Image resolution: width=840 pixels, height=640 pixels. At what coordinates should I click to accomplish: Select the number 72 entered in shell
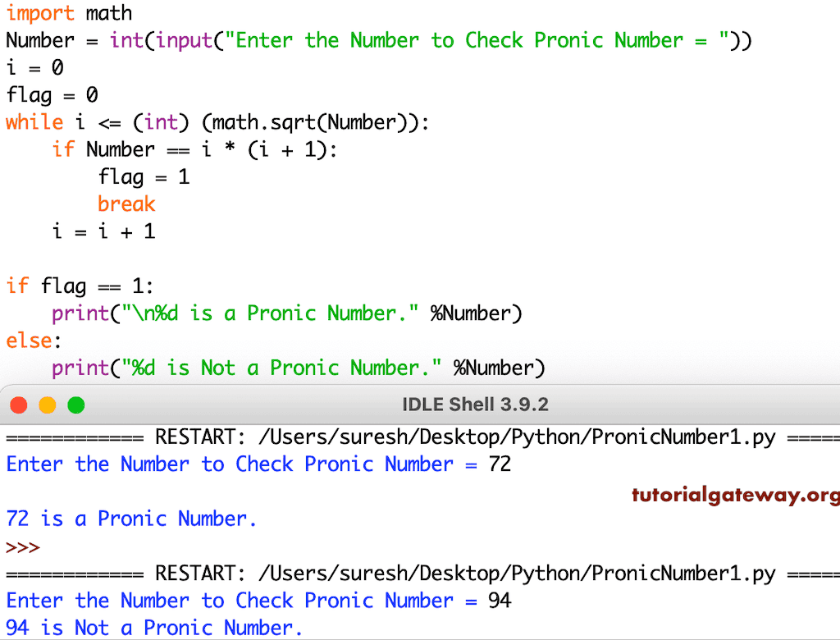[x=502, y=464]
